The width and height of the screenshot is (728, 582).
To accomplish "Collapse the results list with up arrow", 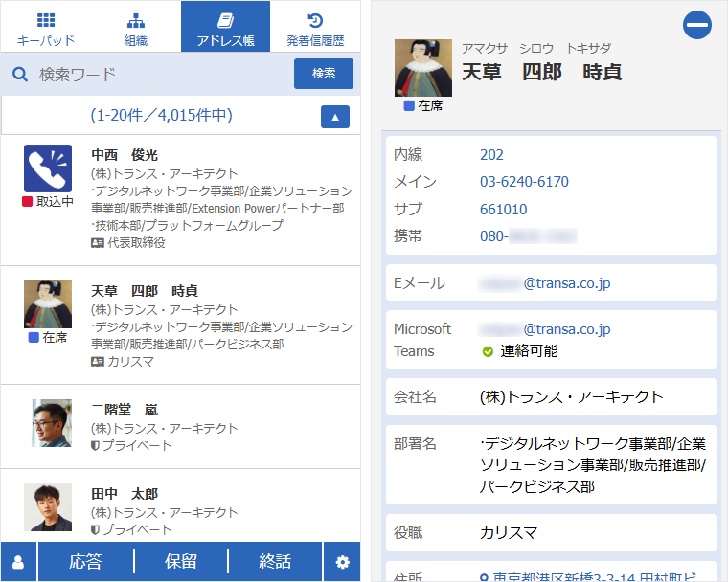I will click(x=334, y=116).
